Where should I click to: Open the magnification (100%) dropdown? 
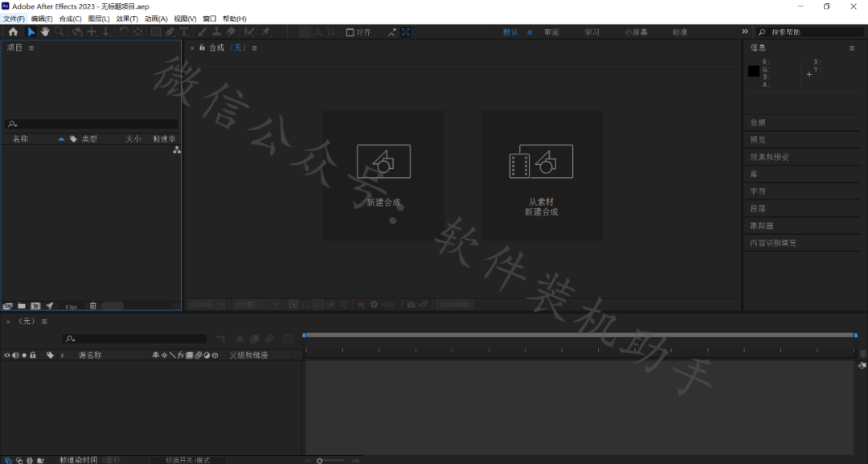pos(207,305)
